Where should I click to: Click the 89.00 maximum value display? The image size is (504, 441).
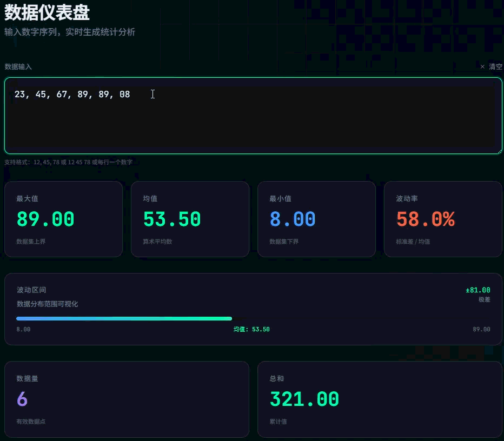coord(45,219)
